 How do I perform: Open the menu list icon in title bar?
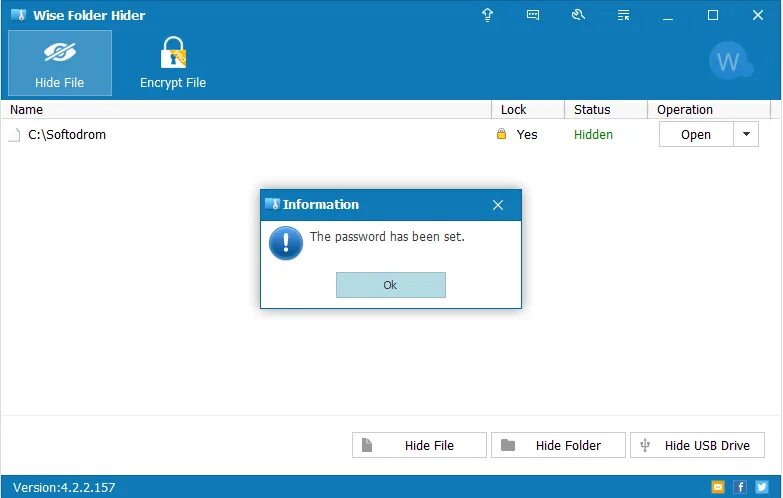[623, 15]
